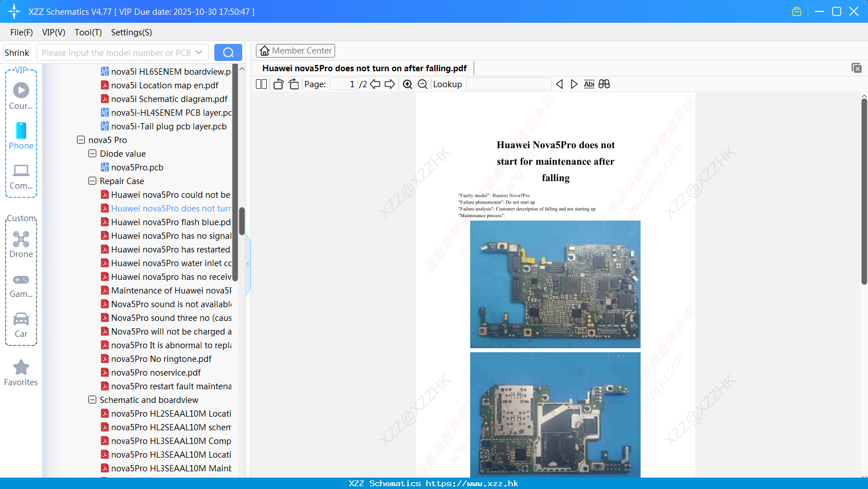Click the file tree vertical scrollbar
The width and height of the screenshot is (868, 489).
point(242,221)
